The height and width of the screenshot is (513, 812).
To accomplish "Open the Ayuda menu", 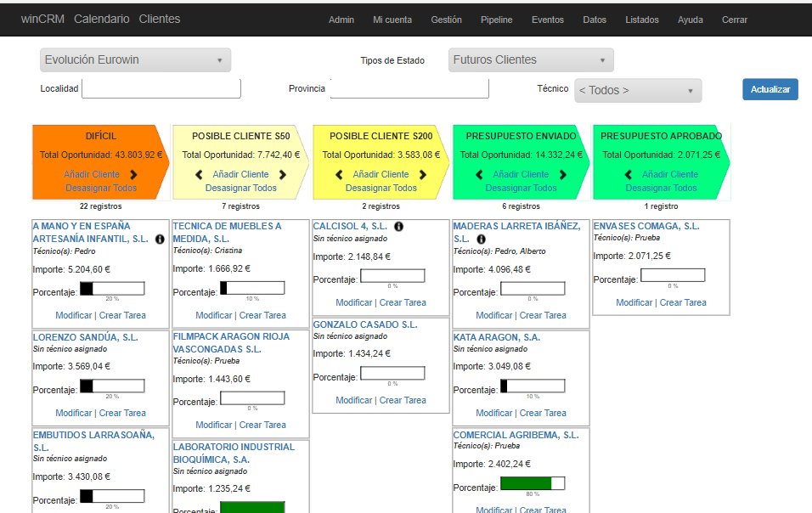I will [691, 20].
